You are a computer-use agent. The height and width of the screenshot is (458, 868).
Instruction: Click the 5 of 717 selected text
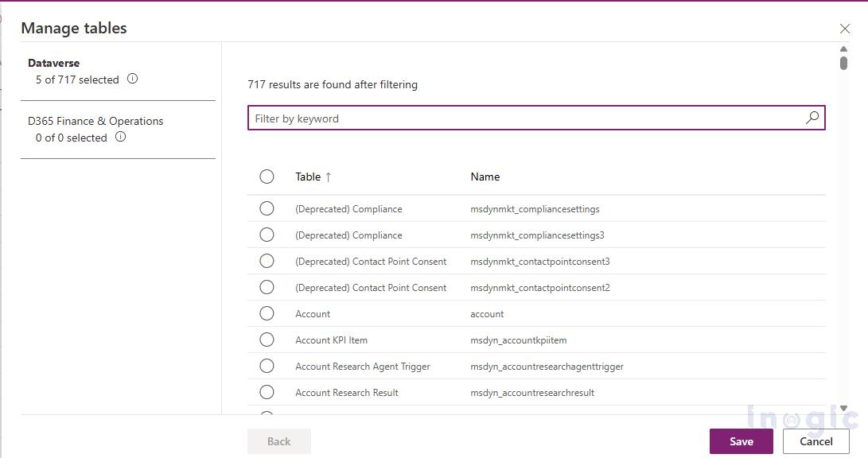click(x=77, y=80)
